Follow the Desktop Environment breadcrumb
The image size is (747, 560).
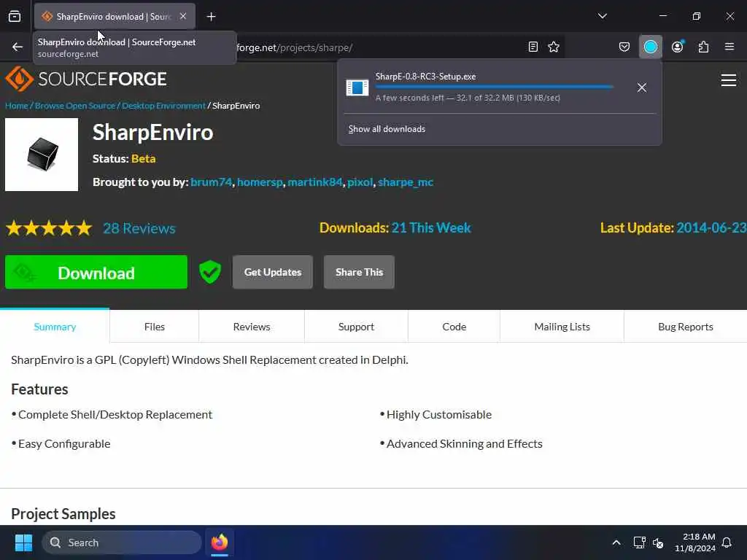click(163, 106)
